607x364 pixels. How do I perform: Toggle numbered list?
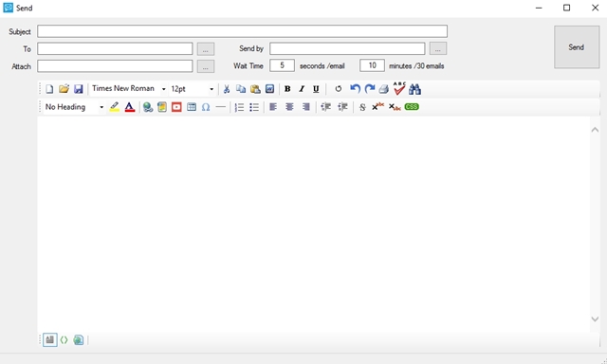(239, 107)
